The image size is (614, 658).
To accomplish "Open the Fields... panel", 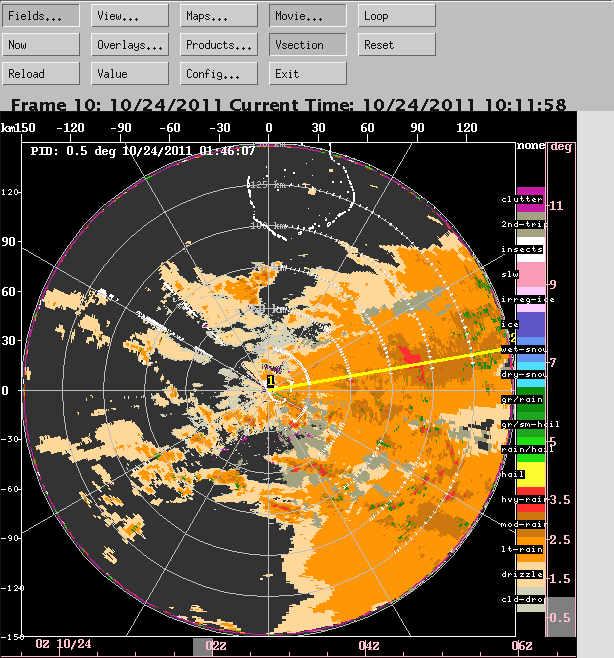I will [x=42, y=16].
